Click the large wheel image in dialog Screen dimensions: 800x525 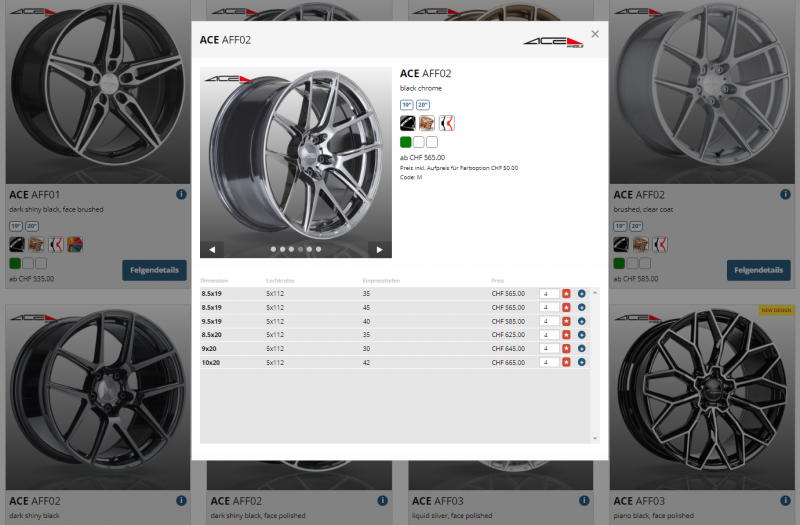point(296,162)
